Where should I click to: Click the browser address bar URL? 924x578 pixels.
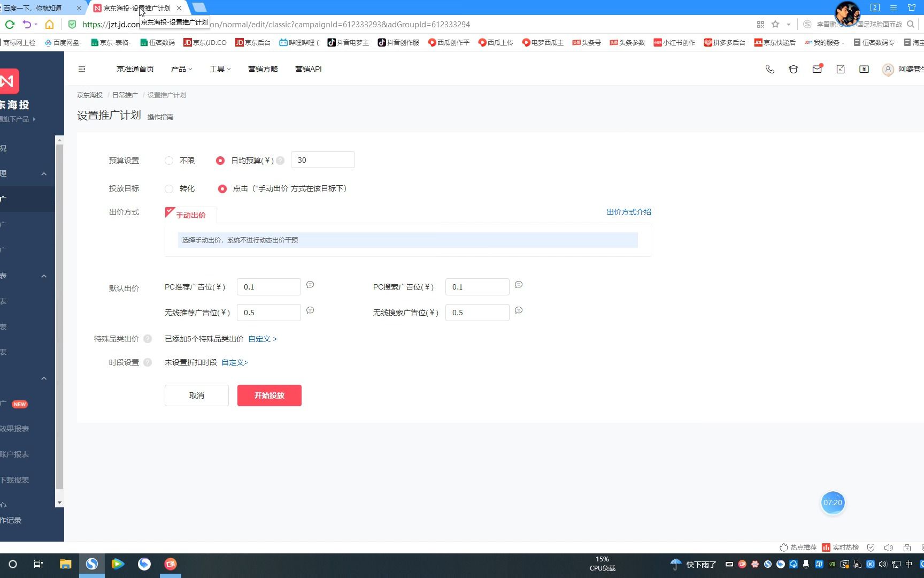click(x=276, y=24)
